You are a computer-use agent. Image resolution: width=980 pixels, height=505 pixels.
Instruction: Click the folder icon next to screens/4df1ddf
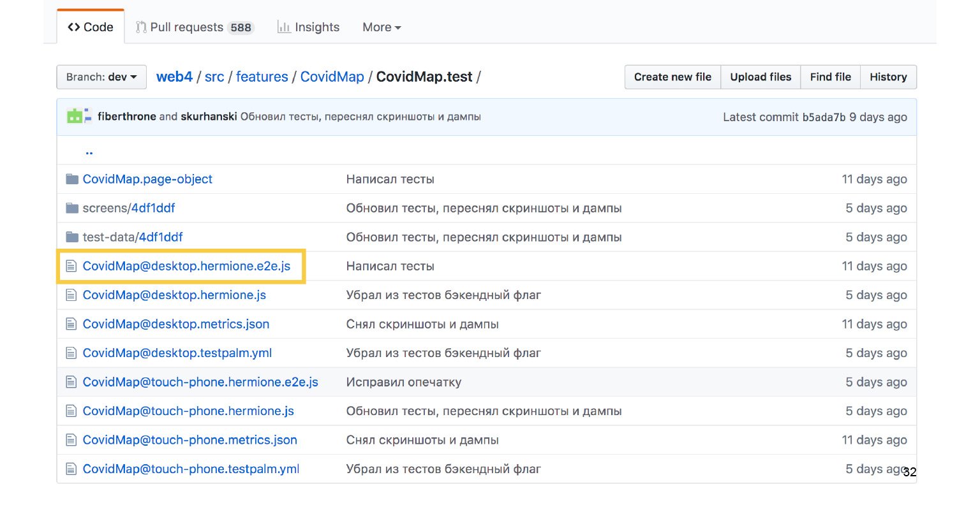point(71,208)
